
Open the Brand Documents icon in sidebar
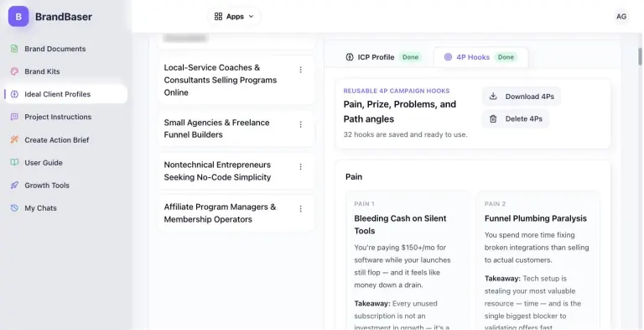[14, 49]
